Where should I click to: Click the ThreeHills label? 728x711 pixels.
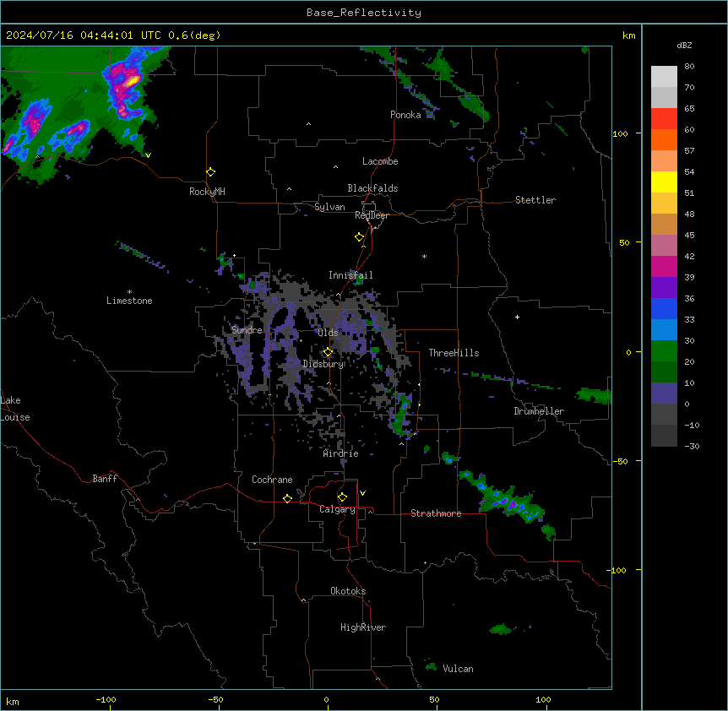[x=454, y=353]
